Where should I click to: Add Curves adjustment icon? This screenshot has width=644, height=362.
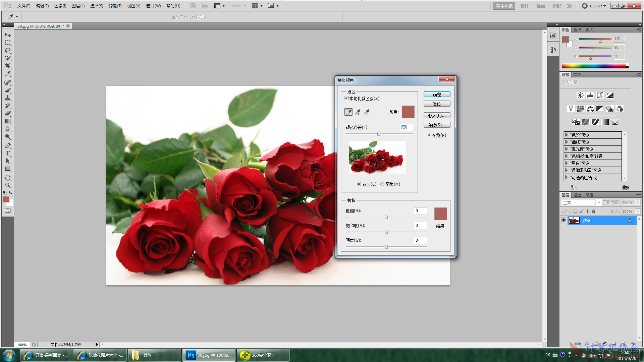point(600,95)
